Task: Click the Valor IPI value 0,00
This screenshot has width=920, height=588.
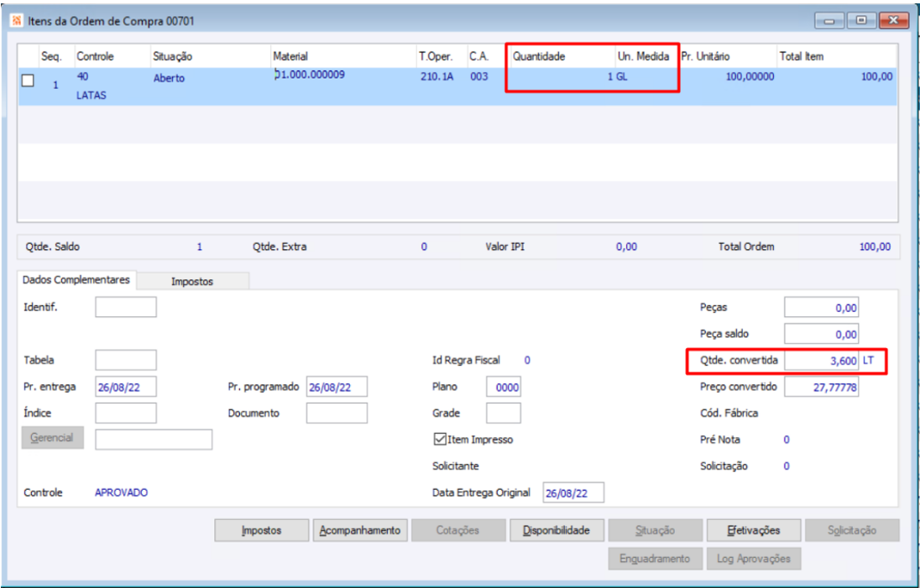Action: pyautogui.click(x=627, y=247)
